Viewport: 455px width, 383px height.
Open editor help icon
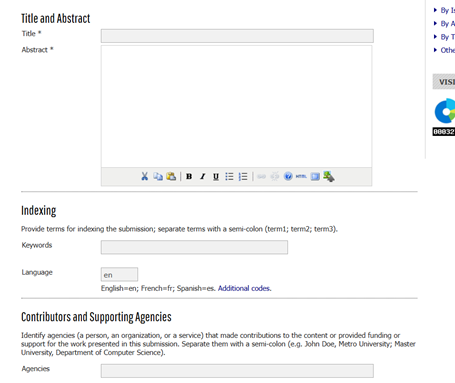click(288, 176)
